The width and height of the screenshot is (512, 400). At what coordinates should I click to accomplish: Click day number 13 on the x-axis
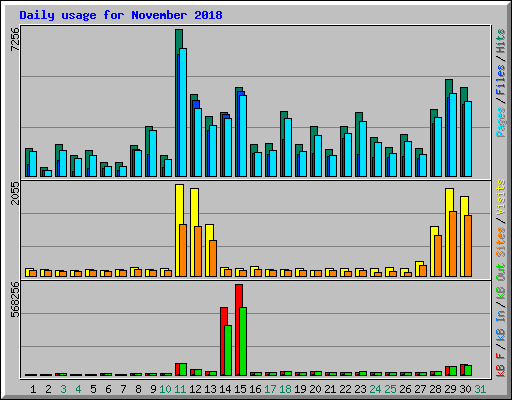[210, 389]
